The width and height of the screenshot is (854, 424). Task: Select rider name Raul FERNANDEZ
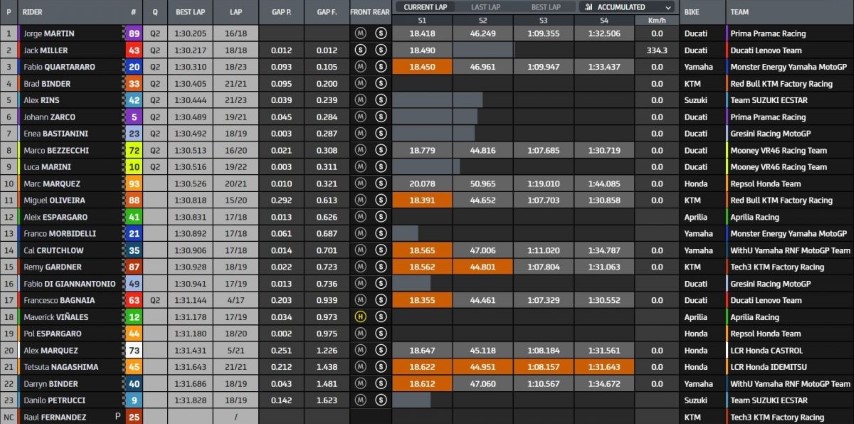[x=55, y=417]
